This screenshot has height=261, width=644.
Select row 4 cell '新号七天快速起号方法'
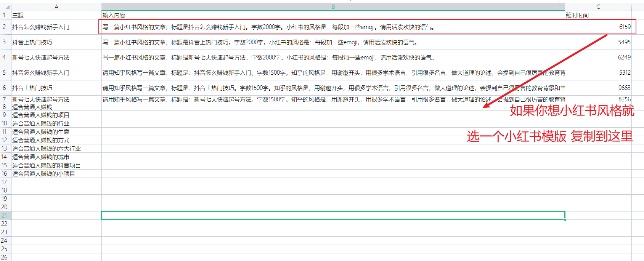[56, 58]
